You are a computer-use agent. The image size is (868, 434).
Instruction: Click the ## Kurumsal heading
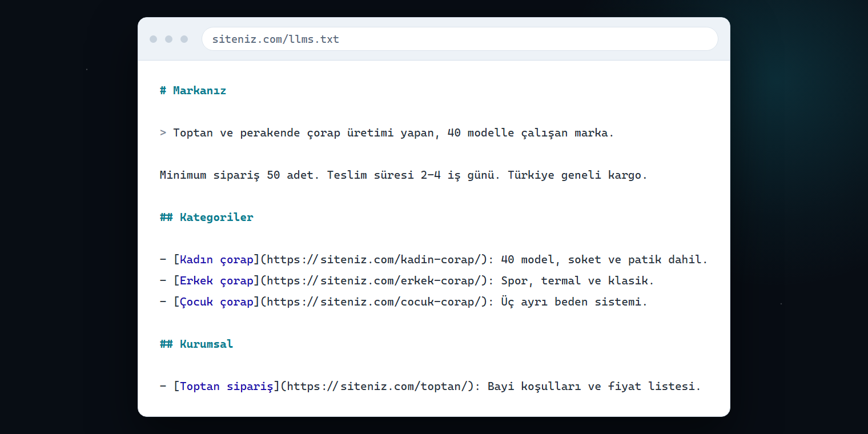(196, 344)
